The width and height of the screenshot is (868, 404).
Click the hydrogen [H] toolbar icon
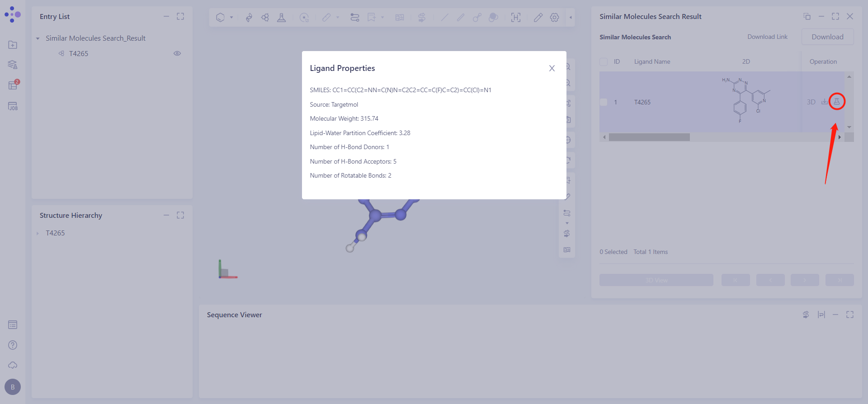(515, 18)
